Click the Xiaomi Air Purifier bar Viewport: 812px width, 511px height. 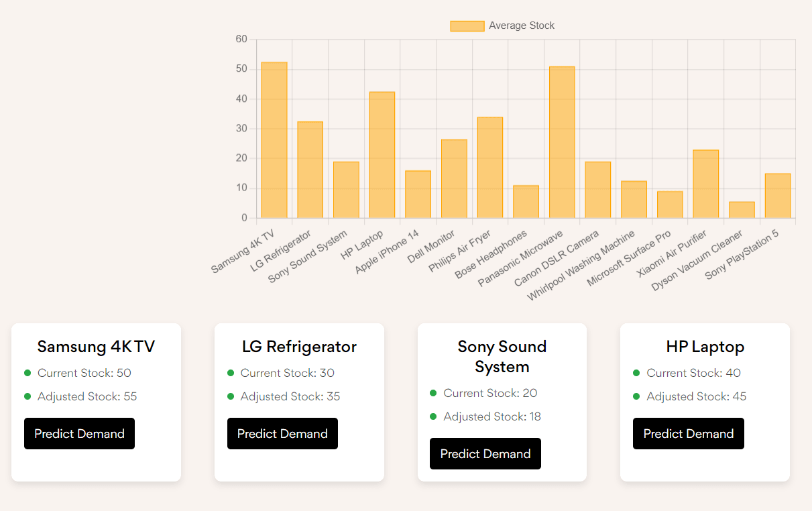coord(705,184)
